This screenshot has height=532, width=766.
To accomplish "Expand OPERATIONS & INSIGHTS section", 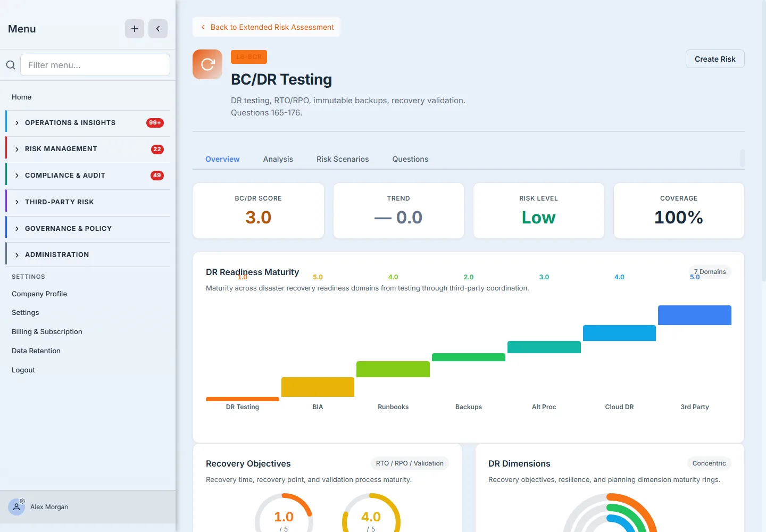I will 88,123.
